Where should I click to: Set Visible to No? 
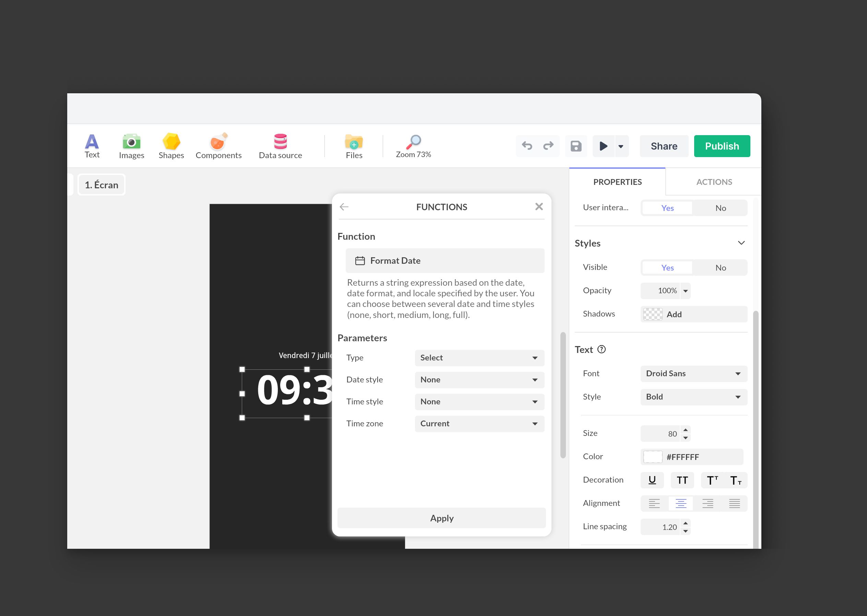click(720, 268)
